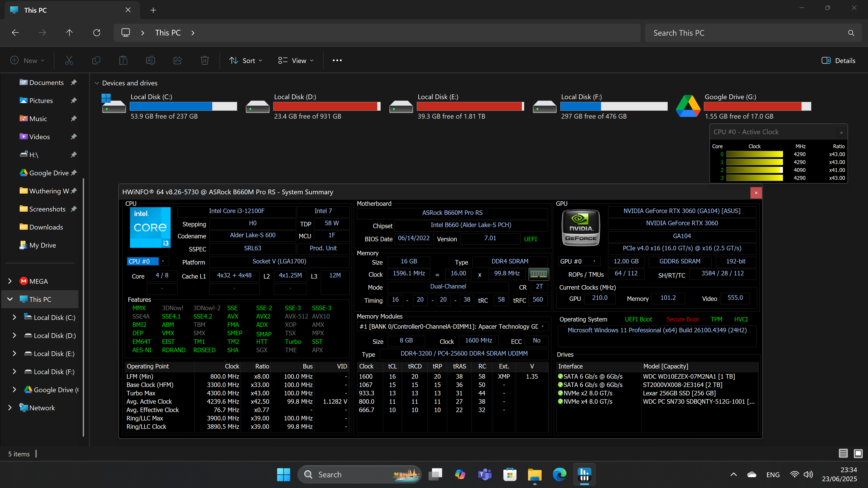Toggle pin next to Videos folder

tap(74, 136)
